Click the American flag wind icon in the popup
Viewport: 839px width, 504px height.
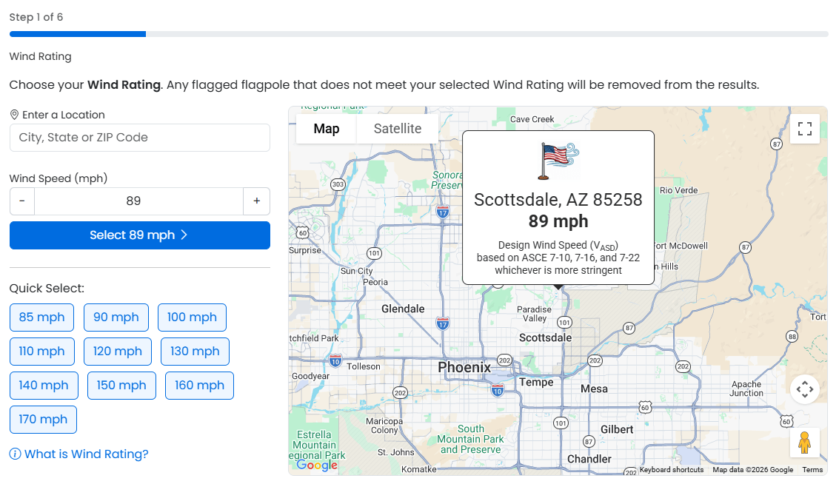[558, 161]
